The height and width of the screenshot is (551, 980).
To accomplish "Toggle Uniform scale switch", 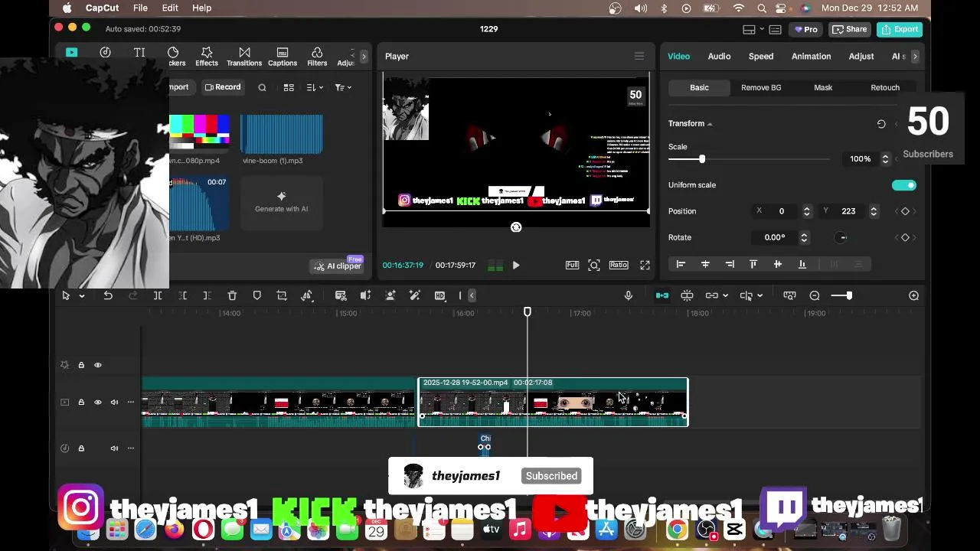I will (903, 185).
